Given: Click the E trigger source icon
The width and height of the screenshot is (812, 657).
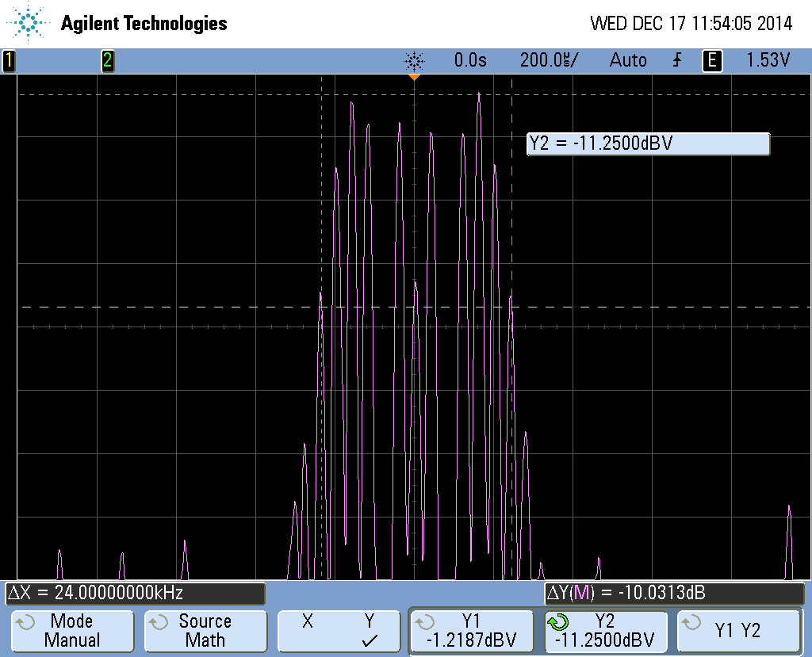Looking at the screenshot, I should (712, 60).
